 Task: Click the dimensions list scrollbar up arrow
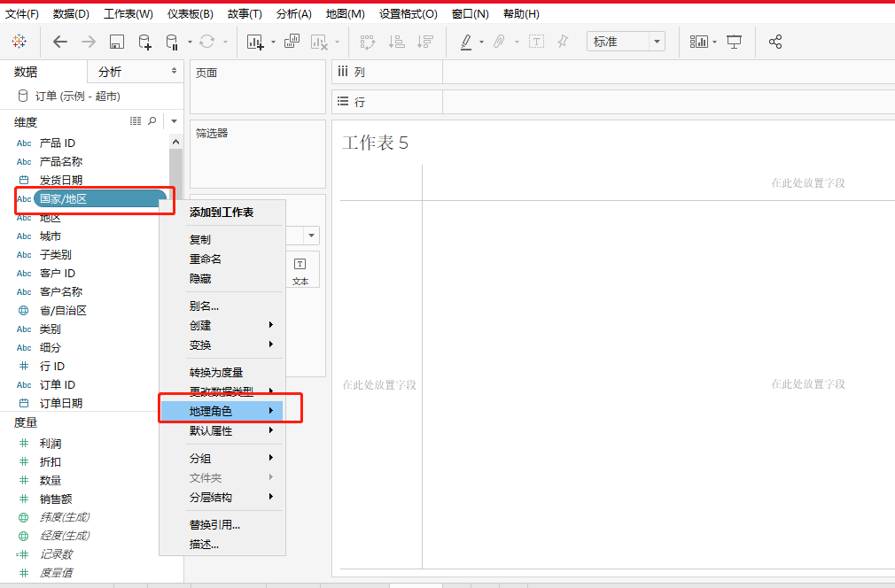(x=175, y=142)
